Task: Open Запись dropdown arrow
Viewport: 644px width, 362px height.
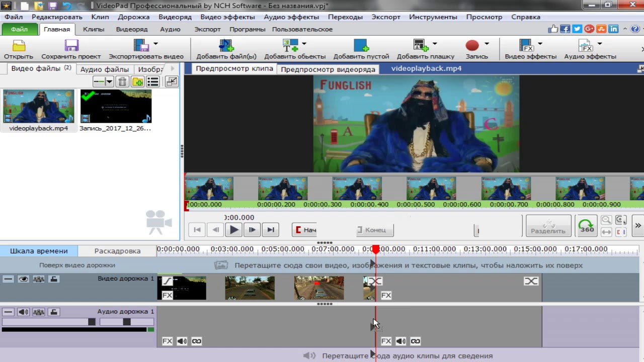Action: (487, 44)
